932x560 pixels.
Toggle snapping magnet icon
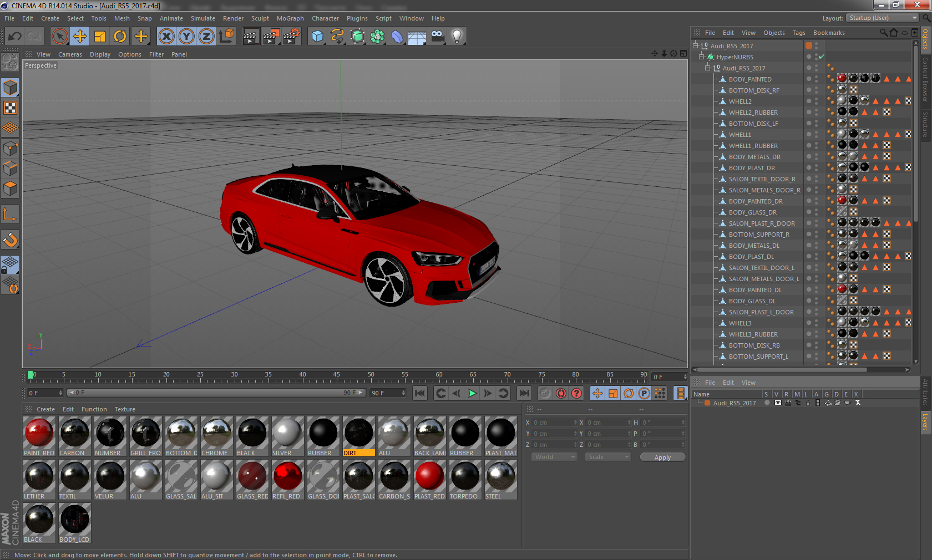pos(11,240)
